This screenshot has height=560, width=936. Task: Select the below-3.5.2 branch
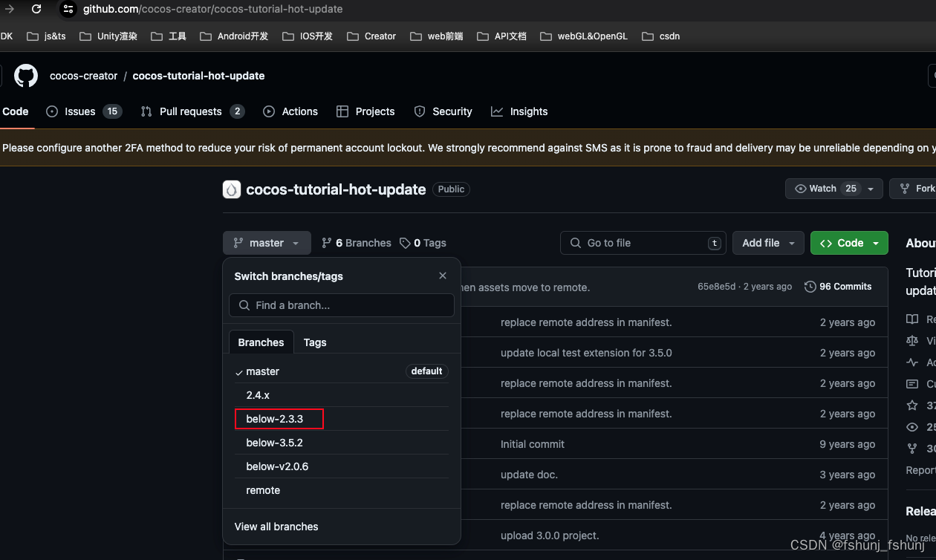[x=342, y=443]
